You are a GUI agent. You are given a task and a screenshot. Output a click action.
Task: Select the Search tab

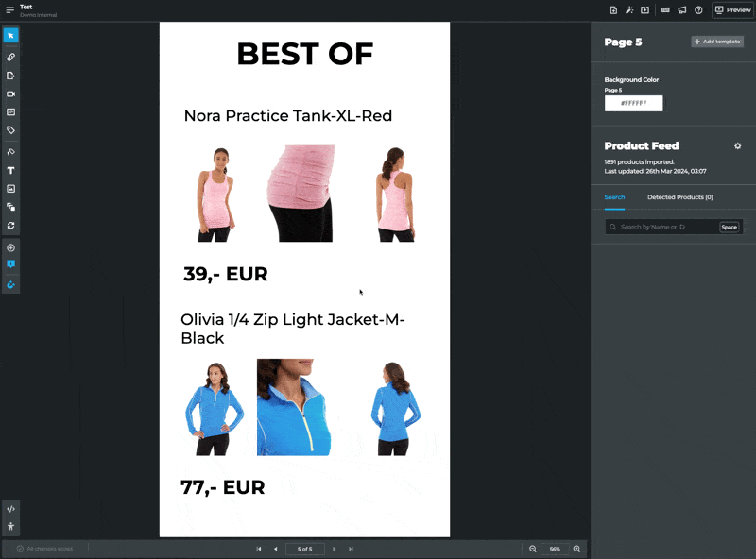[614, 197]
